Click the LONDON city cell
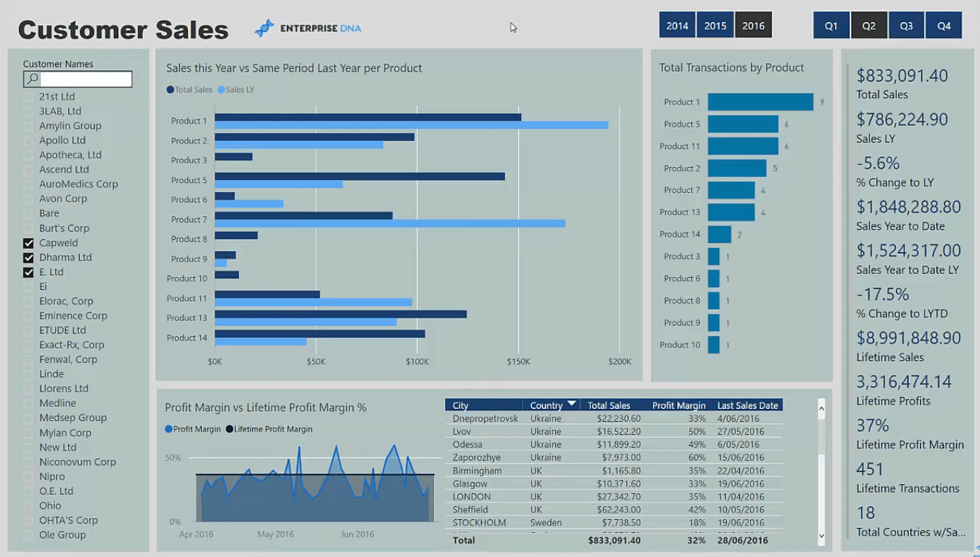 click(472, 496)
